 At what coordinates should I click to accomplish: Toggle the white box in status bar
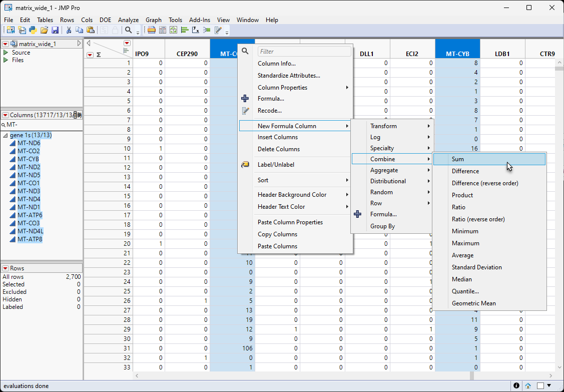point(540,385)
